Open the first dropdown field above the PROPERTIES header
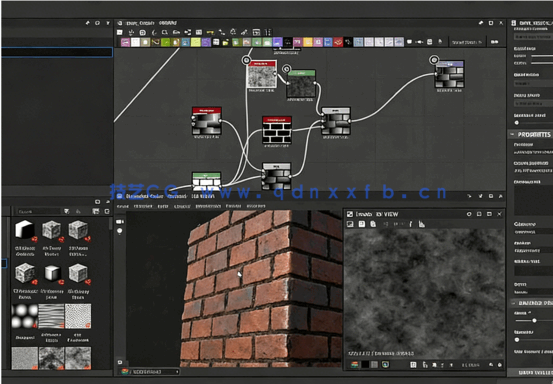Viewport: 553px width, 384px height. pos(533,83)
